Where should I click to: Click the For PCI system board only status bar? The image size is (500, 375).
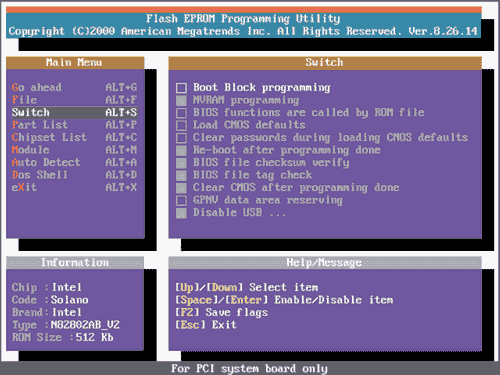[249, 369]
